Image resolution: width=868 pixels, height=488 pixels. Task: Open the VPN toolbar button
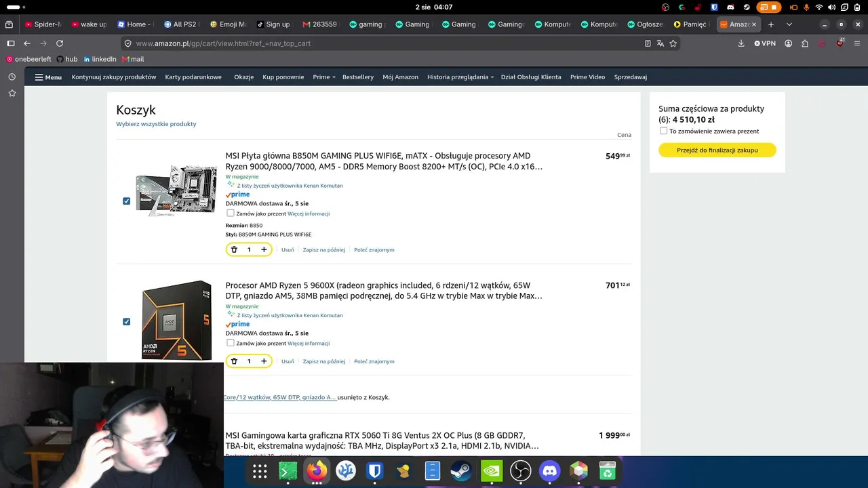[765, 43]
